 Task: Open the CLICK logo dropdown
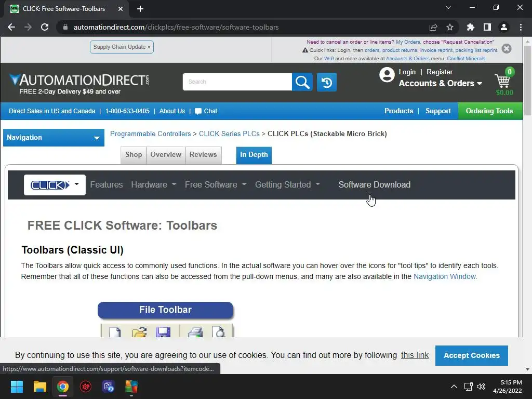tap(55, 185)
